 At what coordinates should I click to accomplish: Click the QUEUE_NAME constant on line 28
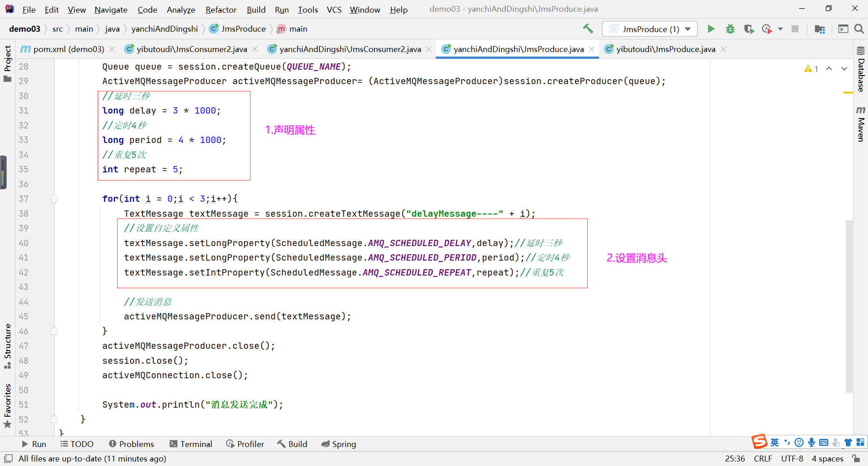pyautogui.click(x=314, y=67)
